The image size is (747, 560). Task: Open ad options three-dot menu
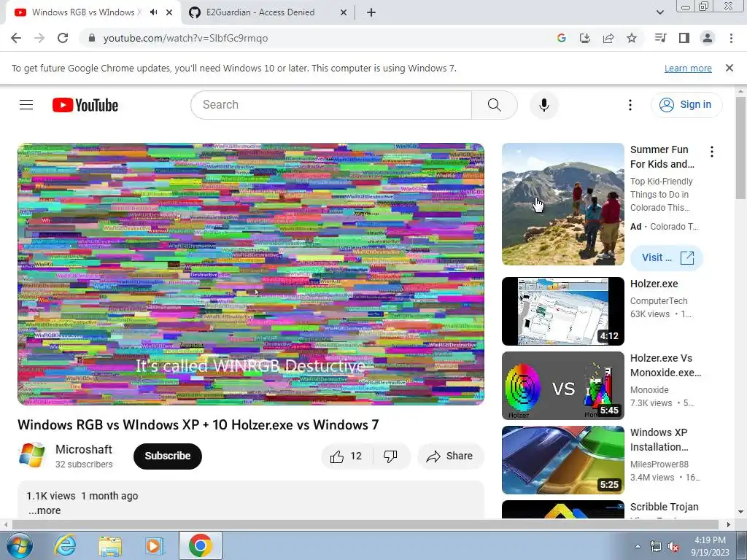point(712,152)
